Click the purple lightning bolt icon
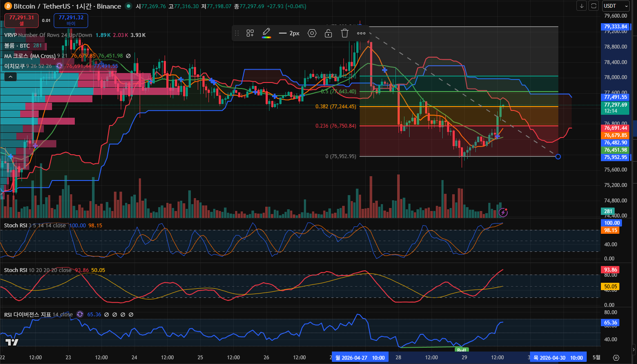 point(503,212)
